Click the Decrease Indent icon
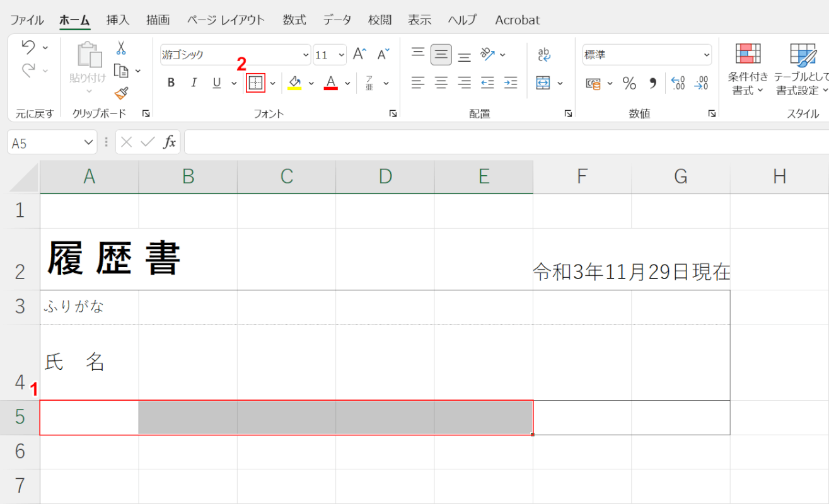 click(487, 83)
